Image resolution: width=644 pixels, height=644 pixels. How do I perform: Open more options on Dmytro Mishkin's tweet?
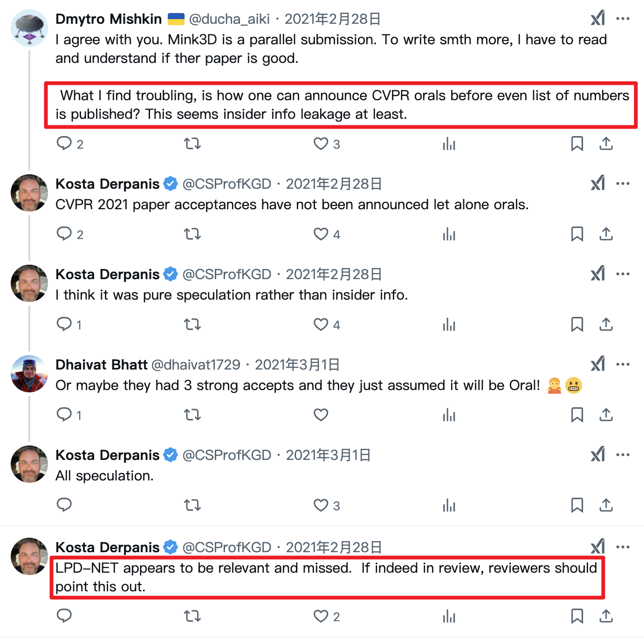click(623, 19)
